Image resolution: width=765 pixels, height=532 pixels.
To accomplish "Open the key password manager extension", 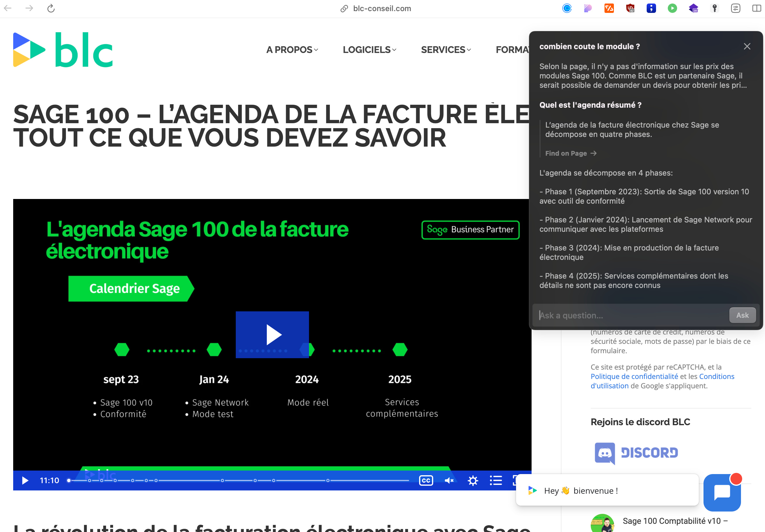I will pyautogui.click(x=714, y=8).
